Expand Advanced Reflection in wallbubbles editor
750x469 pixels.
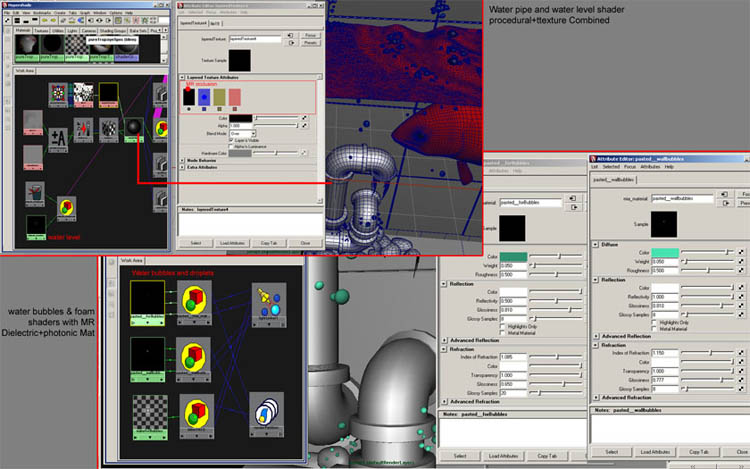click(596, 336)
